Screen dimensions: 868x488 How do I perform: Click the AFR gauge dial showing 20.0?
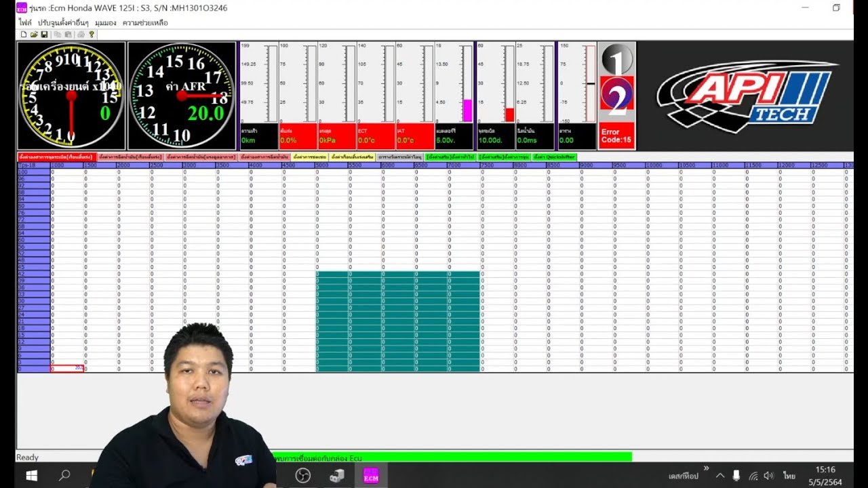[182, 95]
